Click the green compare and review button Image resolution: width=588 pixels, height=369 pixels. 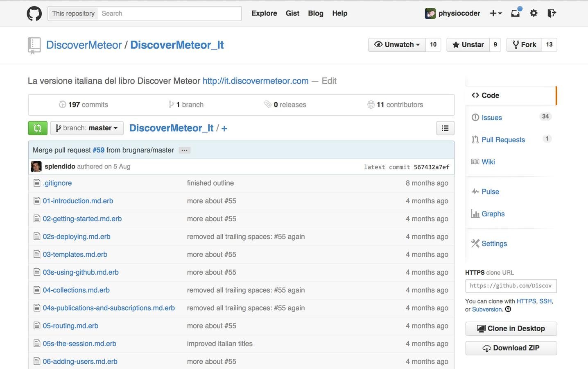tap(38, 128)
